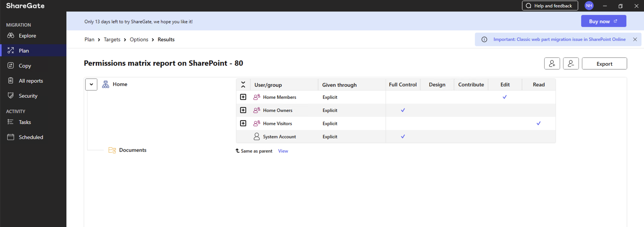
Task: Go to the Plan breadcrumb
Action: (x=89, y=39)
